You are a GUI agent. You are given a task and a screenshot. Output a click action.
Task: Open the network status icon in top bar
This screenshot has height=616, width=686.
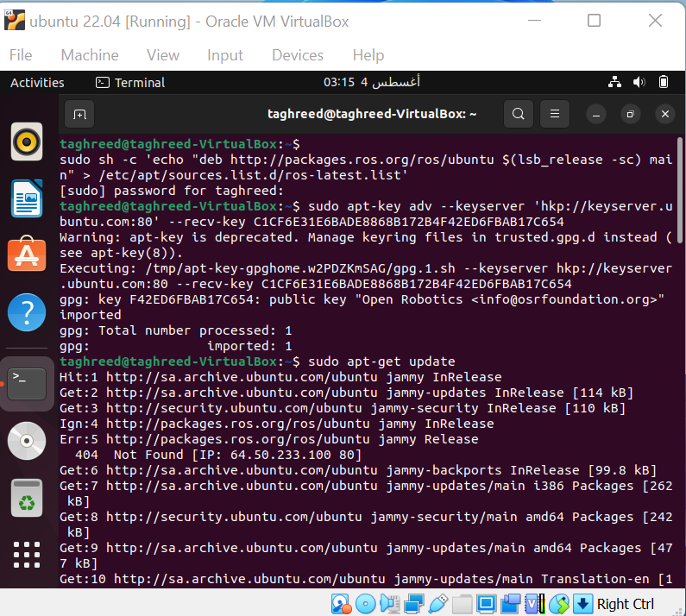(x=614, y=82)
